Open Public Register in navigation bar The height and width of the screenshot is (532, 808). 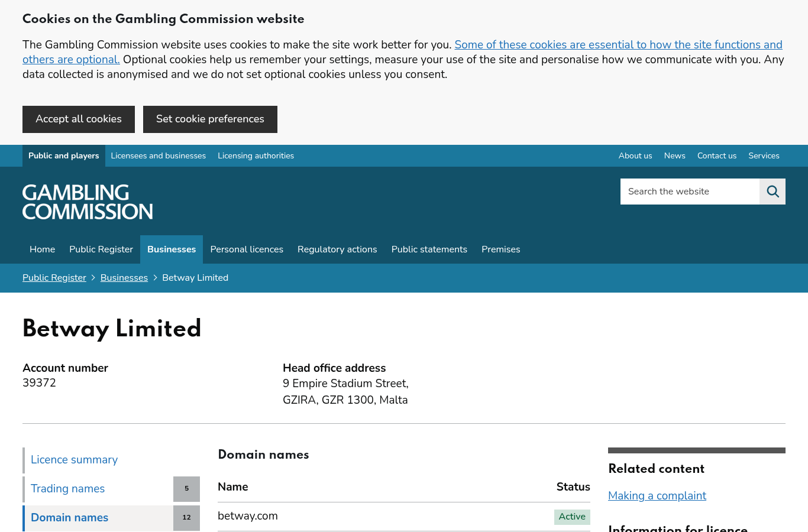click(101, 249)
